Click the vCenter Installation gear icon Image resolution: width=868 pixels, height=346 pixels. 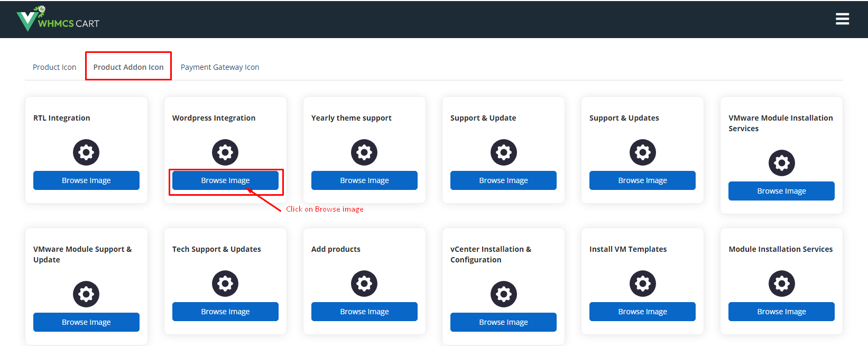click(503, 294)
